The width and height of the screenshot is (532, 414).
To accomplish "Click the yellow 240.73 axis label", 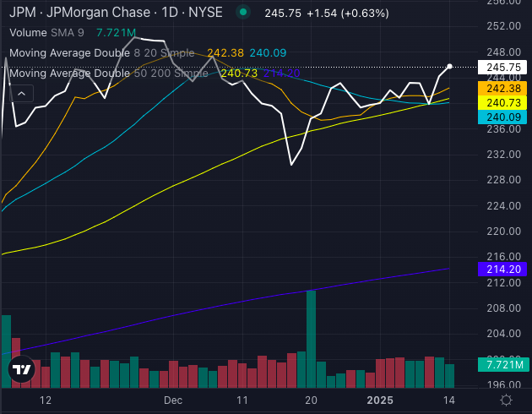I will [502, 103].
